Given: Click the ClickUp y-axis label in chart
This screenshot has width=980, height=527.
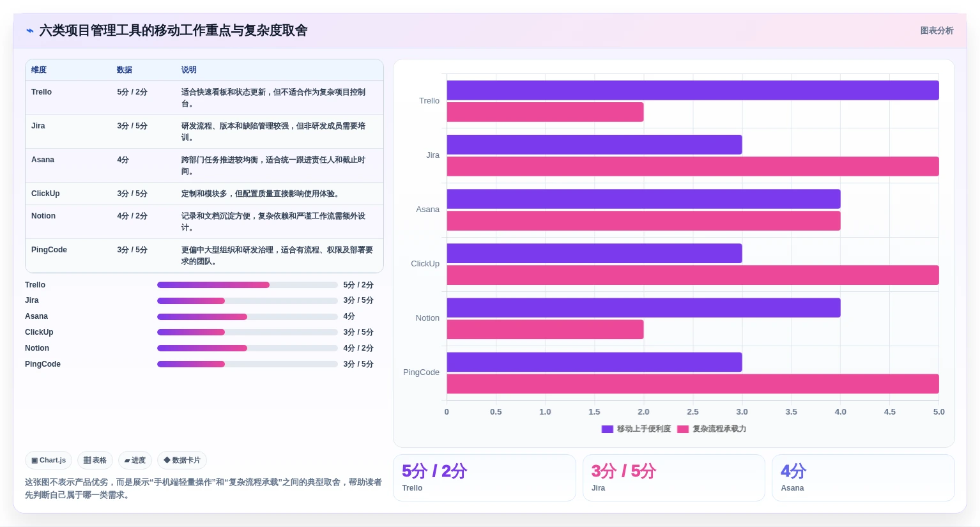Looking at the screenshot, I should pyautogui.click(x=425, y=264).
